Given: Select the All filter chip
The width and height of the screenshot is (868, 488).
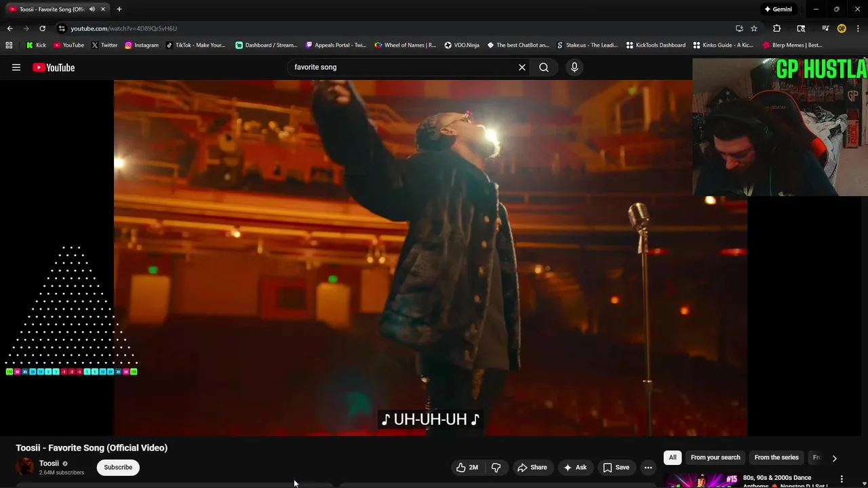Looking at the screenshot, I should pyautogui.click(x=673, y=457).
